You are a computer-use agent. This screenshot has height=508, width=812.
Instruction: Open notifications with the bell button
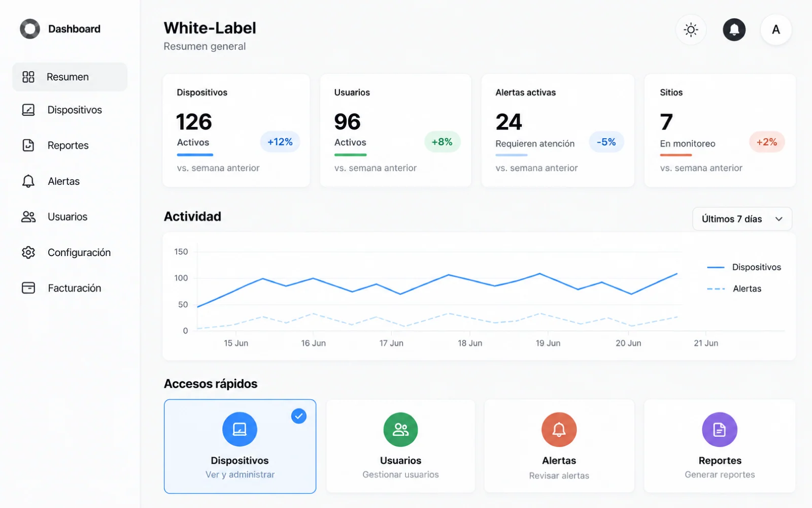[734, 29]
